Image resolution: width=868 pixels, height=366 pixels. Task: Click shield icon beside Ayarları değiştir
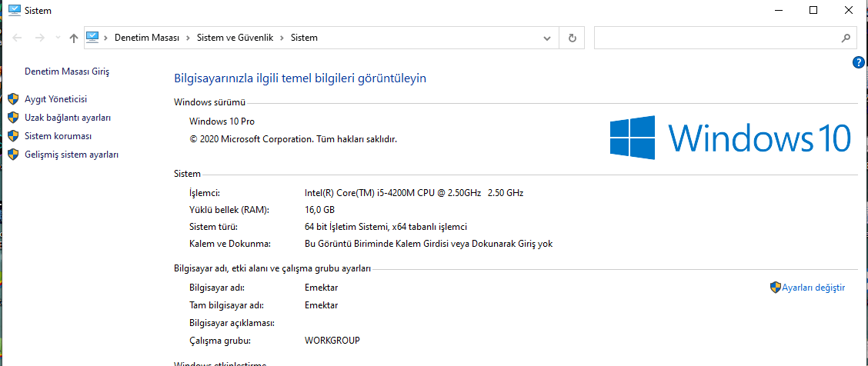click(775, 288)
